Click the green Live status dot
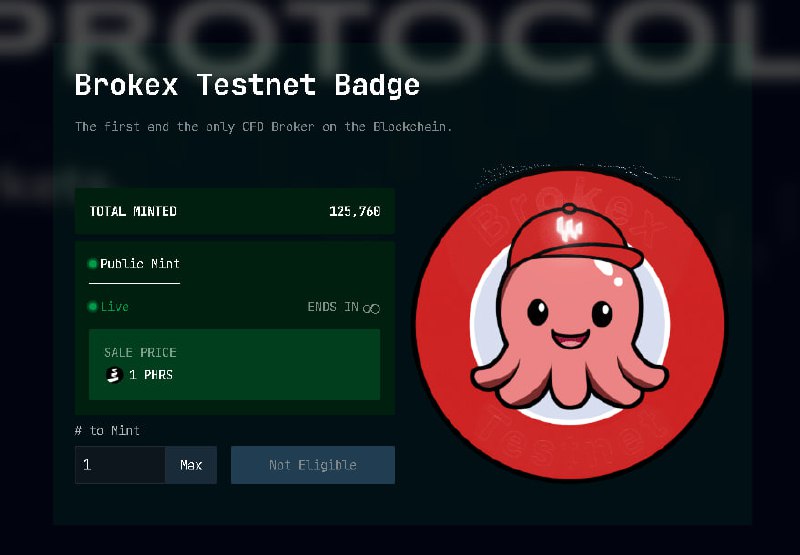The width and height of the screenshot is (800, 555). point(92,307)
